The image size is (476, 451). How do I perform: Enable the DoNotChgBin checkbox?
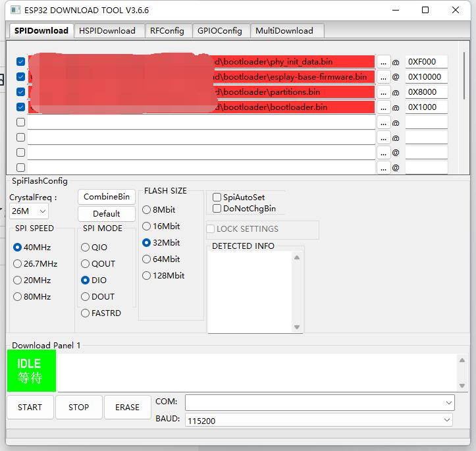click(x=217, y=209)
